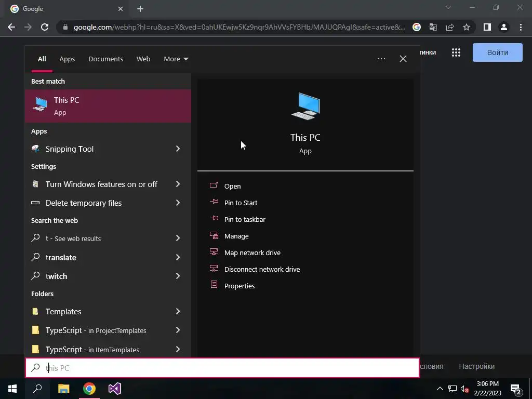Open search panel options ellipsis
The image size is (532, 399).
381,59
